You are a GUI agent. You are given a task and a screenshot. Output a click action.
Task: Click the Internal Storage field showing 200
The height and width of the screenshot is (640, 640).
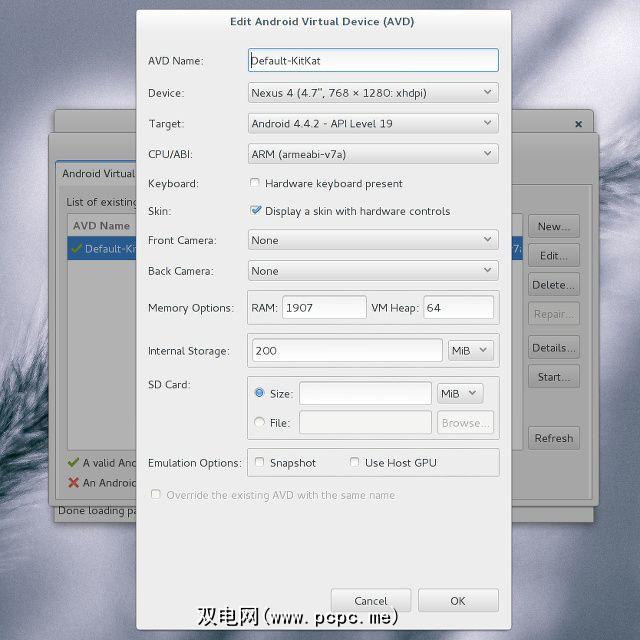(347, 350)
